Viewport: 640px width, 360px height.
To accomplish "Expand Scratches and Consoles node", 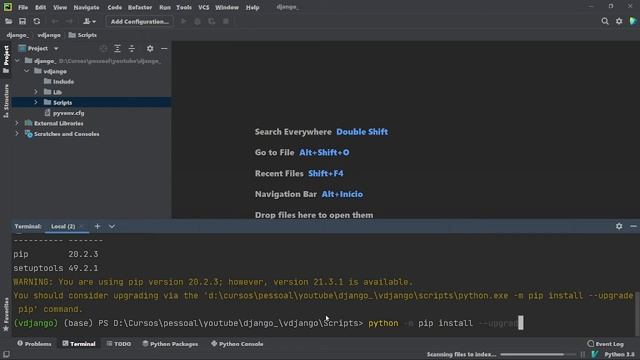I will coord(17,133).
